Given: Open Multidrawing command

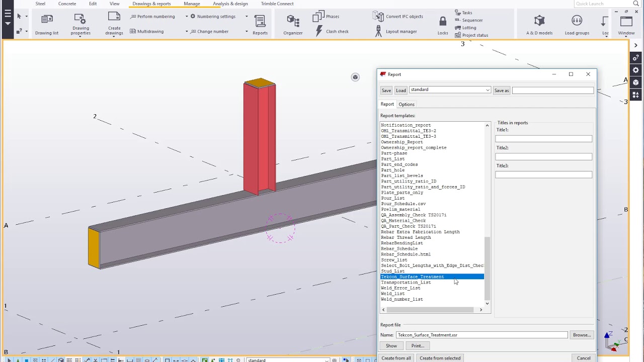Looking at the screenshot, I should (146, 32).
